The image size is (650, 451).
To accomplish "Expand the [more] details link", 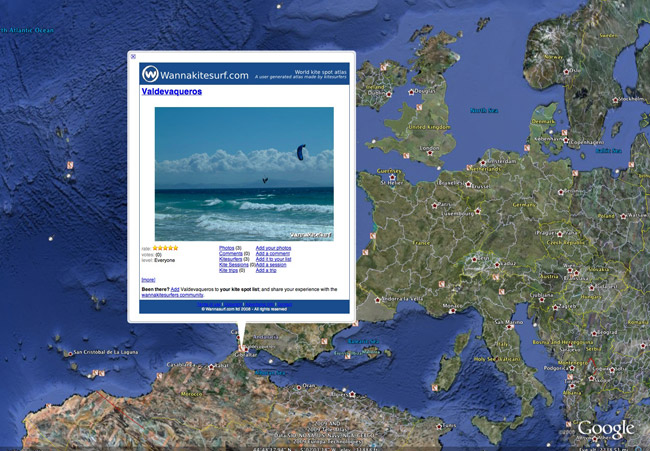I will point(148,280).
